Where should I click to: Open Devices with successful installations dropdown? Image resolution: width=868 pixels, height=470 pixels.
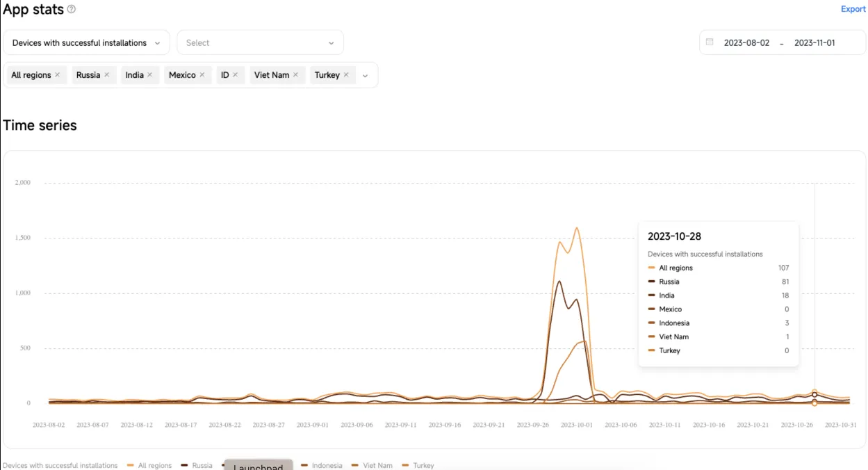(87, 42)
